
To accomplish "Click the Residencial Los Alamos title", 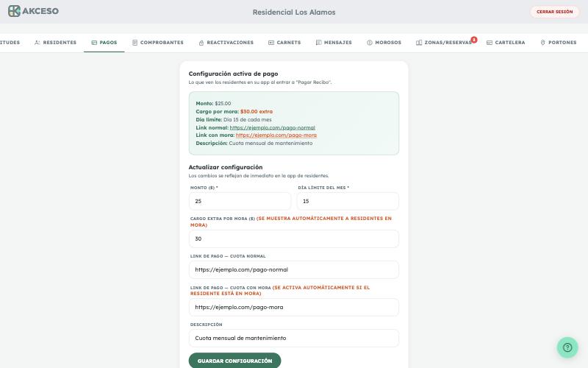I will (294, 12).
